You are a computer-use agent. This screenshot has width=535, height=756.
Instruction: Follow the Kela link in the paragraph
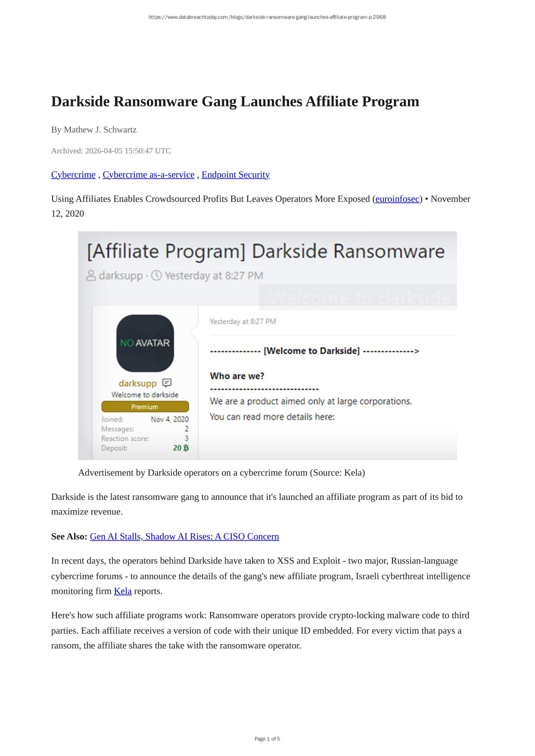pos(122,591)
